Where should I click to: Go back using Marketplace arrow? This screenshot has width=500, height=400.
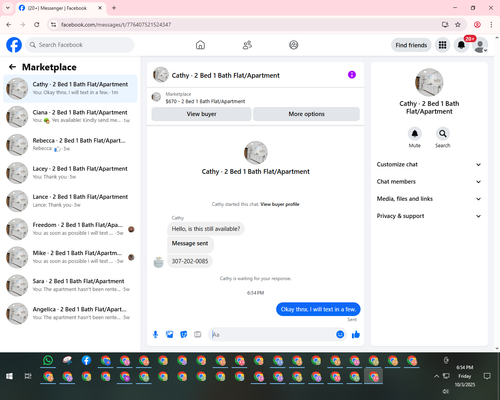click(x=12, y=67)
